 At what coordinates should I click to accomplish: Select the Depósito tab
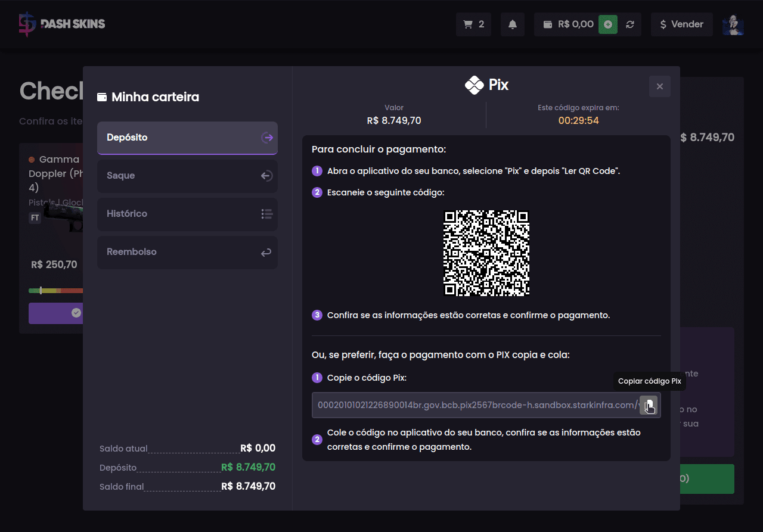[x=187, y=138]
